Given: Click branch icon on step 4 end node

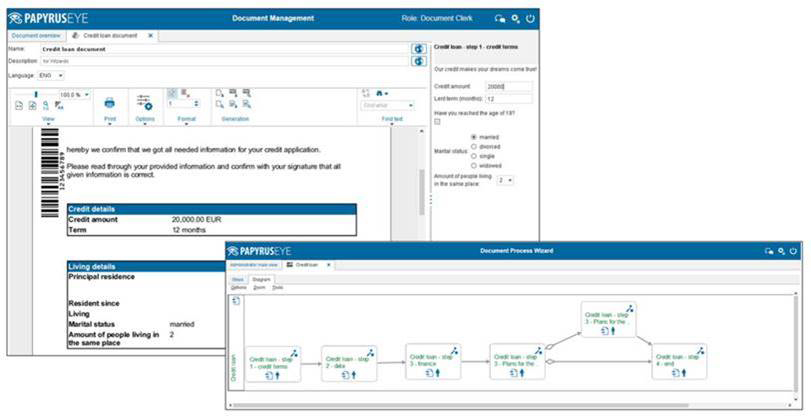Looking at the screenshot, I should (x=700, y=351).
